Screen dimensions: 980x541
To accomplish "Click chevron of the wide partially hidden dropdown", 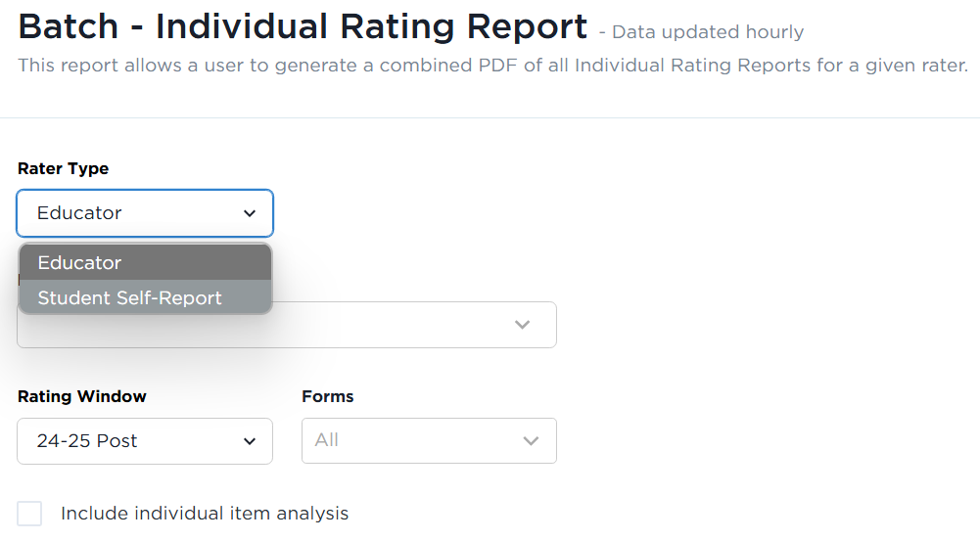I will (522, 325).
